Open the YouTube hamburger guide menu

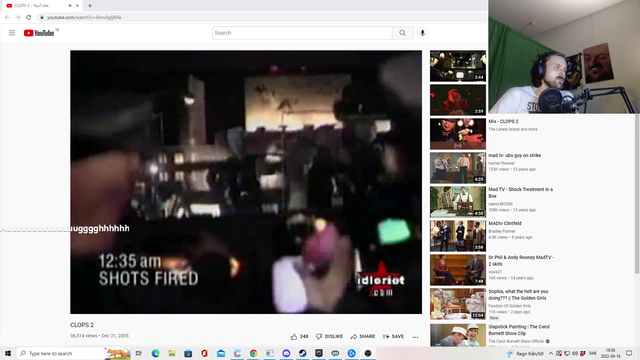pos(12,33)
